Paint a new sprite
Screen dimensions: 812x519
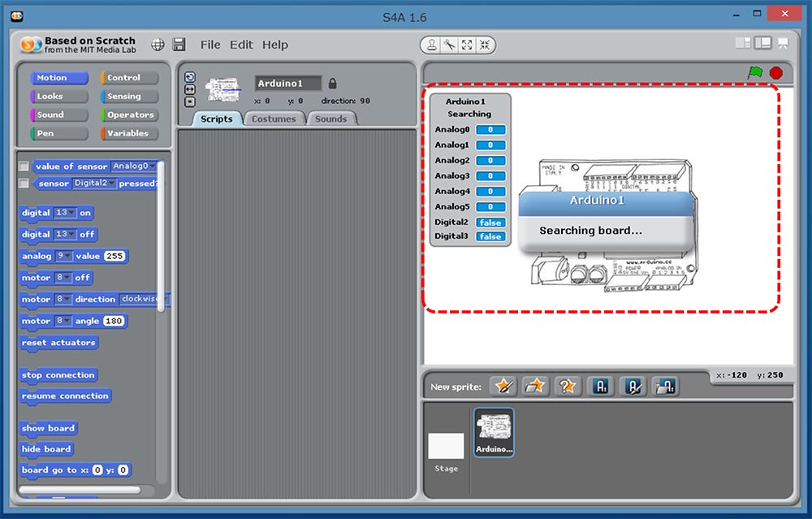[x=503, y=387]
